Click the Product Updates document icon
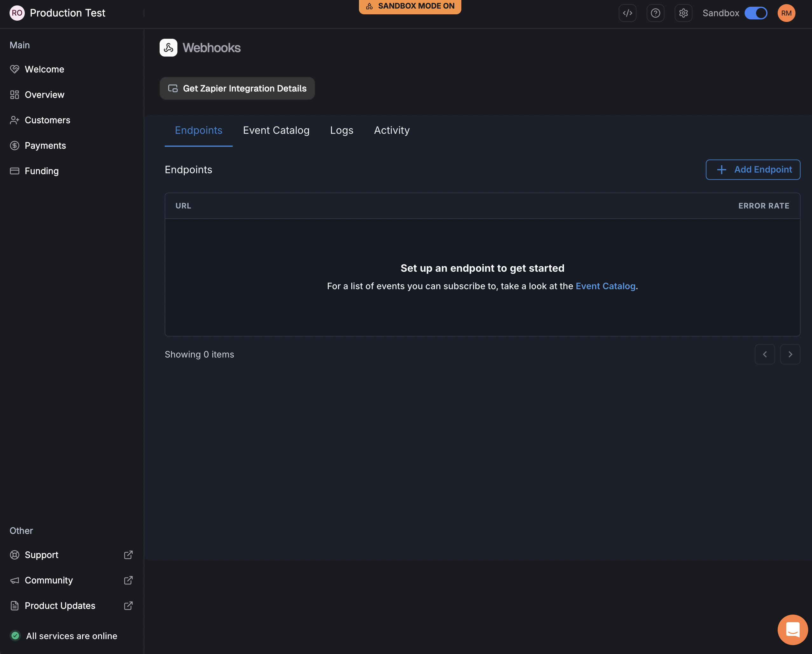Screen dimensions: 812x654 tap(15, 606)
